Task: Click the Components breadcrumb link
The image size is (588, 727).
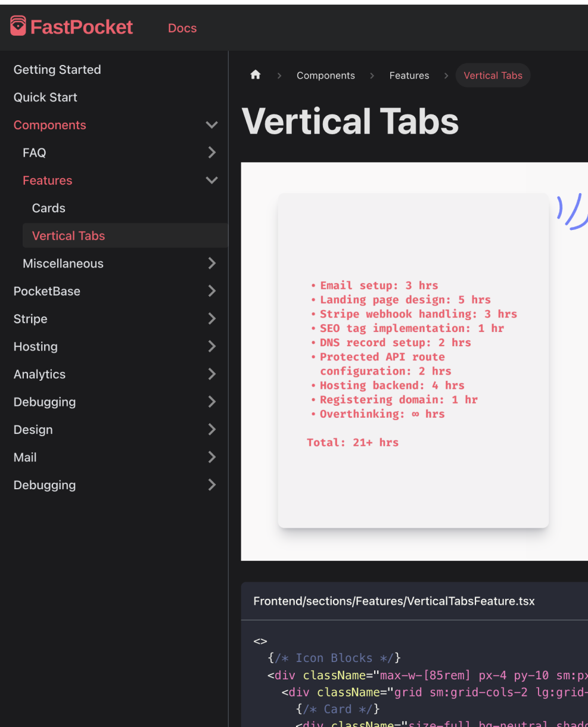Action: (326, 76)
